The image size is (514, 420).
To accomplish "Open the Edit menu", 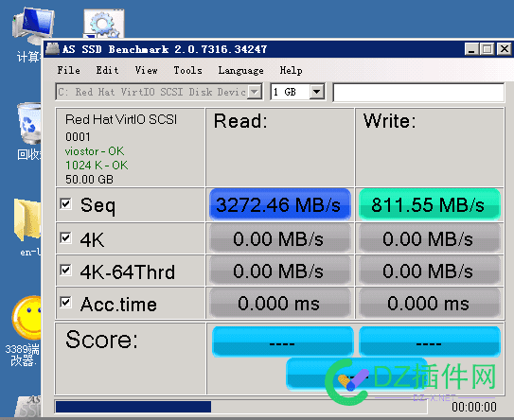I will pyautogui.click(x=107, y=70).
